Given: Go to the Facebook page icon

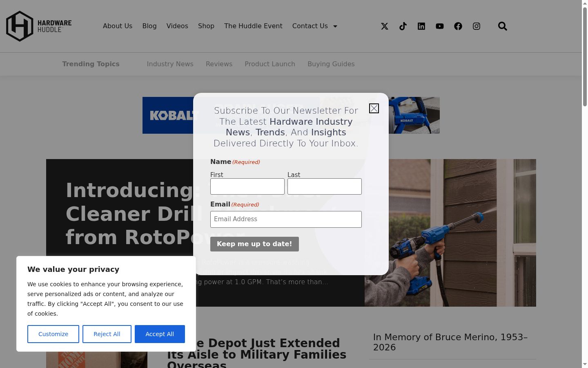Looking at the screenshot, I should (x=458, y=26).
